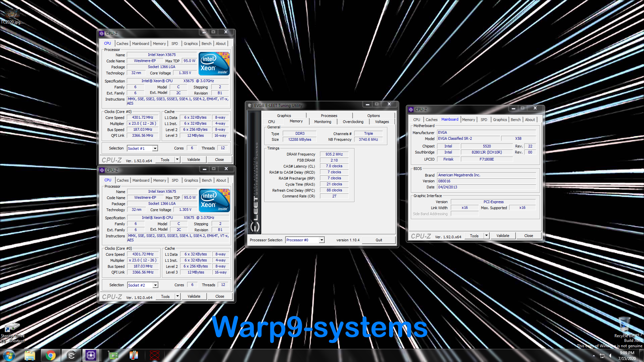This screenshot has height=362, width=644.
Task: Select Graphics tab in Mainboard CPU-Z window
Action: pos(500,120)
